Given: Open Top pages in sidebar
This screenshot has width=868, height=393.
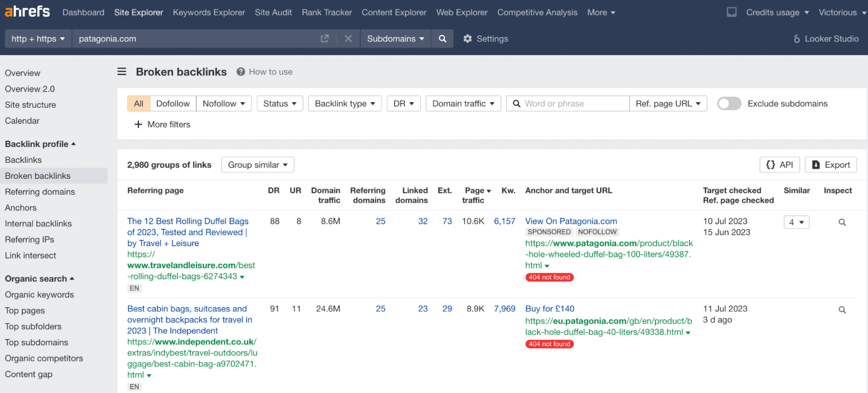Looking at the screenshot, I should click(x=25, y=310).
